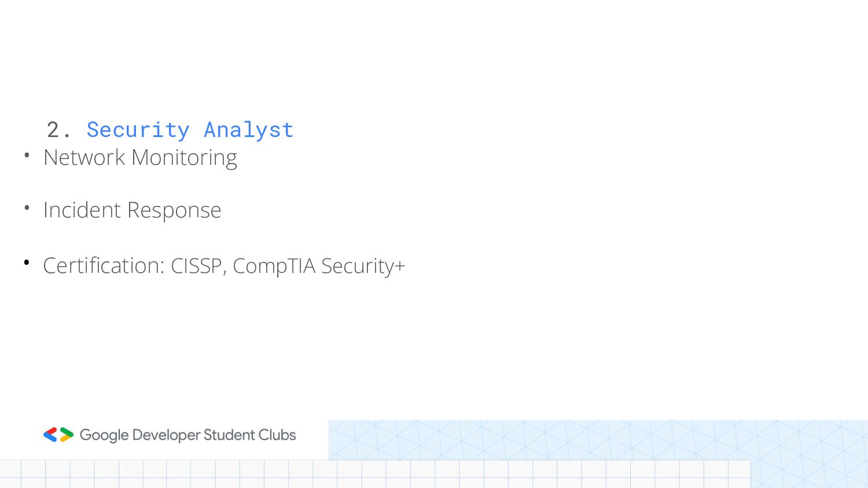
Task: Click the word Clubs in footer
Action: (x=277, y=435)
